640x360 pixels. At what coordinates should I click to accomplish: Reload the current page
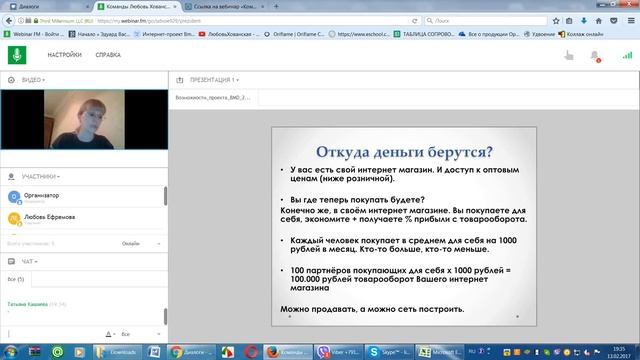pyautogui.click(x=415, y=21)
